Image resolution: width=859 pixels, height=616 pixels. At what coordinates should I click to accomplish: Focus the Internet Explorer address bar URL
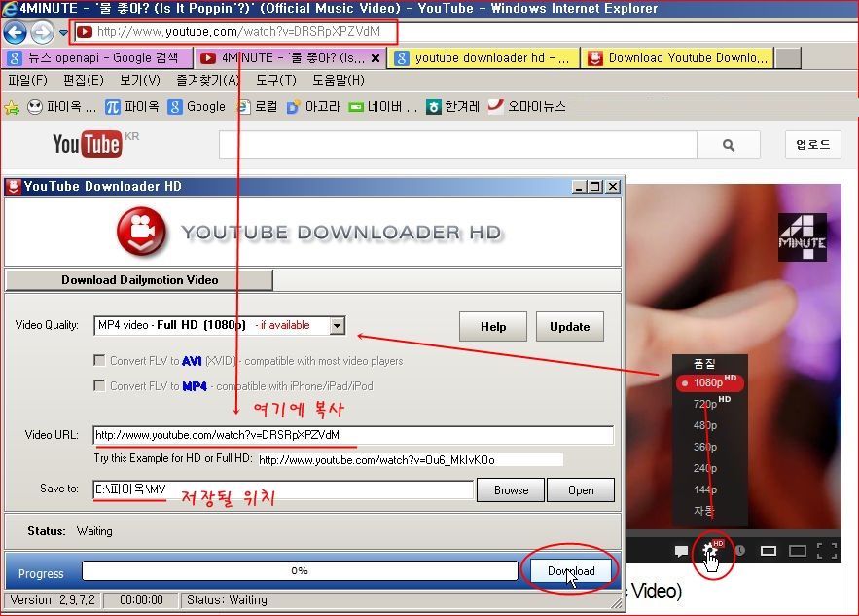[x=239, y=32]
